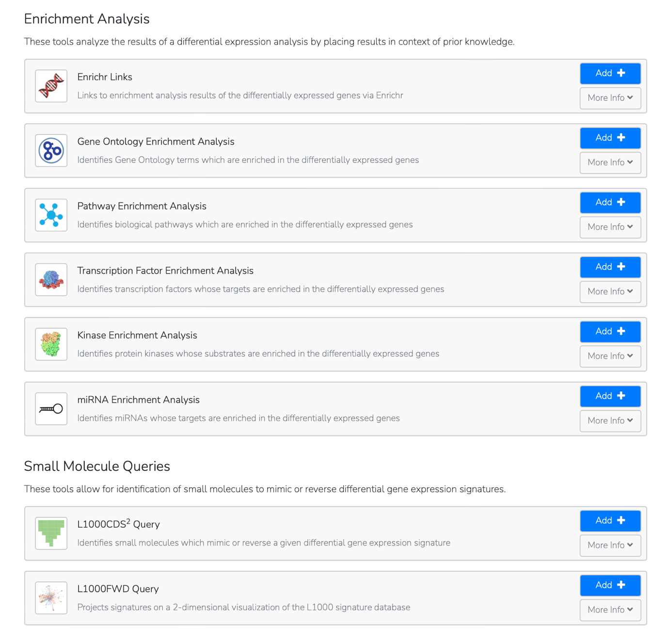671x644 pixels.
Task: Click the Enrichr Links DNA helix icon
Action: [x=51, y=86]
